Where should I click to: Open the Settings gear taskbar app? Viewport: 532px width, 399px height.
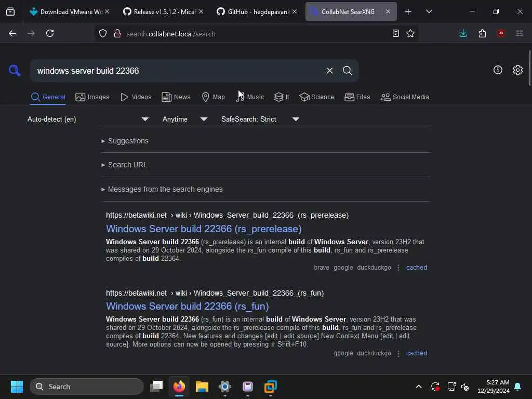click(x=224, y=386)
